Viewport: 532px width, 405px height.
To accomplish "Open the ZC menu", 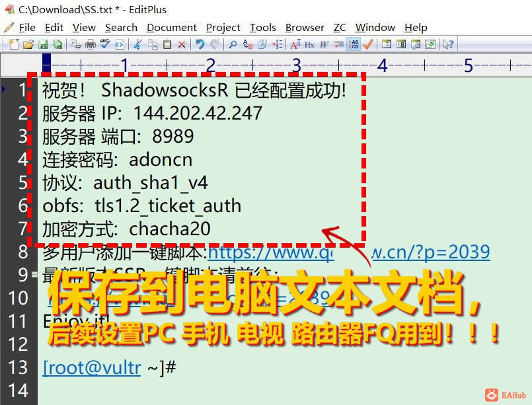I will [340, 28].
